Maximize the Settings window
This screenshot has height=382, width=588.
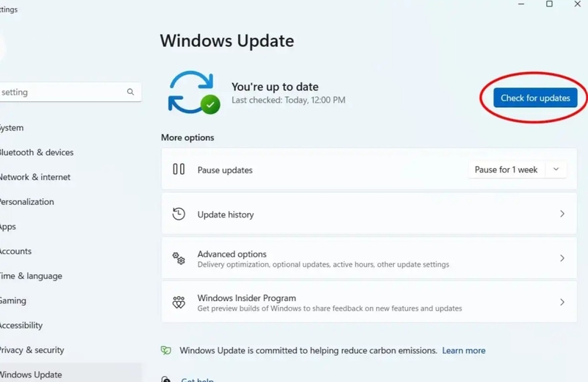click(549, 4)
